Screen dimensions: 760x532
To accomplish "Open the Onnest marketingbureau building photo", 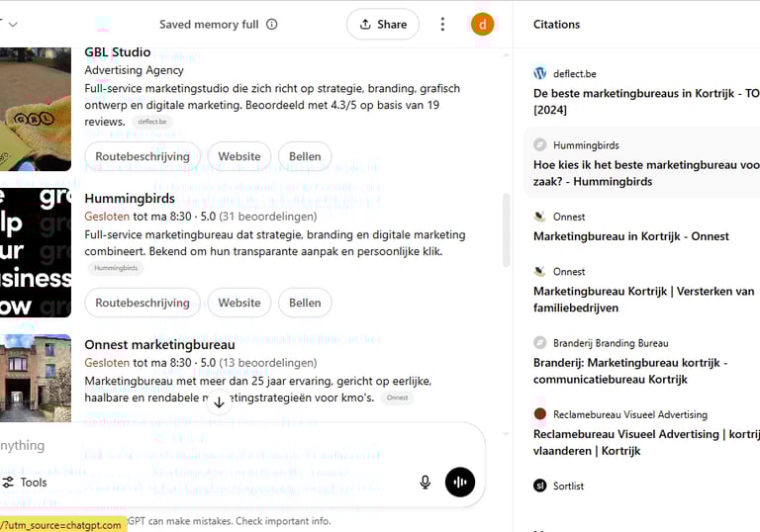I will (35, 379).
